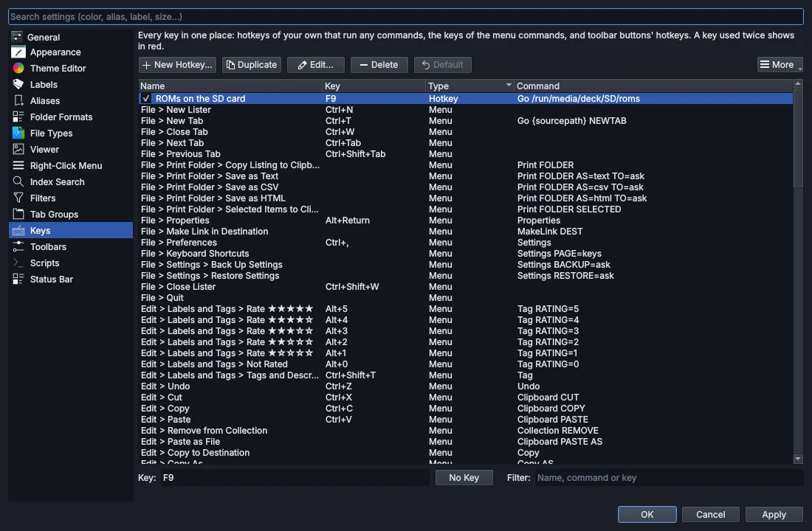Select Edit > Labels and Tags > Not Rated
The width and height of the screenshot is (812, 531).
[x=466, y=364]
